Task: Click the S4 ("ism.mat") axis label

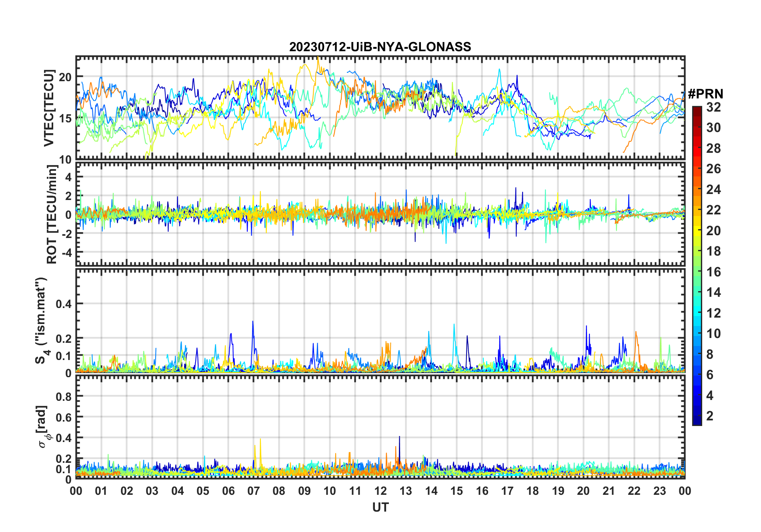Action: (x=42, y=320)
